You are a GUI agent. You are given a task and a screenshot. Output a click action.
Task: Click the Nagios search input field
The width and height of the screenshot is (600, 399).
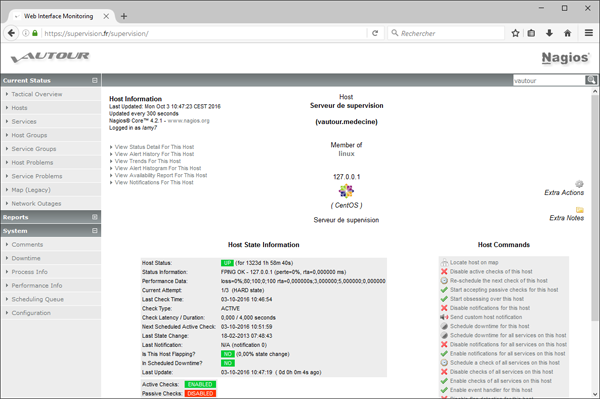[x=549, y=80]
